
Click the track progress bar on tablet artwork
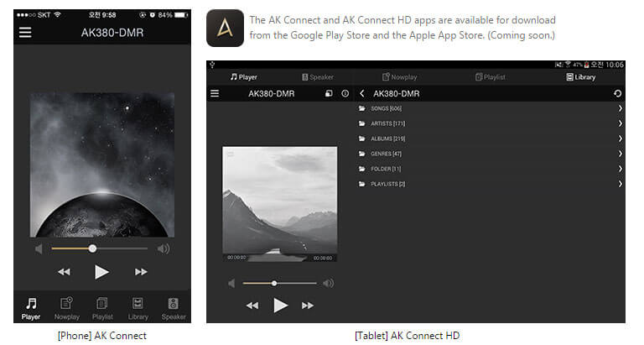click(280, 258)
